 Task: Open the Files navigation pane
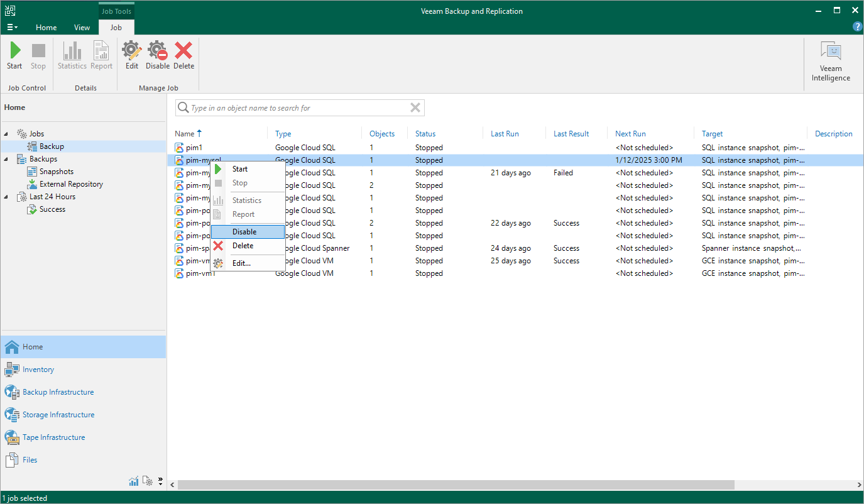83,460
